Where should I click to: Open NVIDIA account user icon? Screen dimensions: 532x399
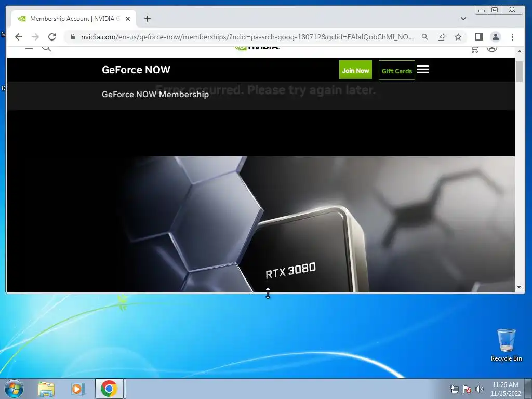(x=492, y=48)
